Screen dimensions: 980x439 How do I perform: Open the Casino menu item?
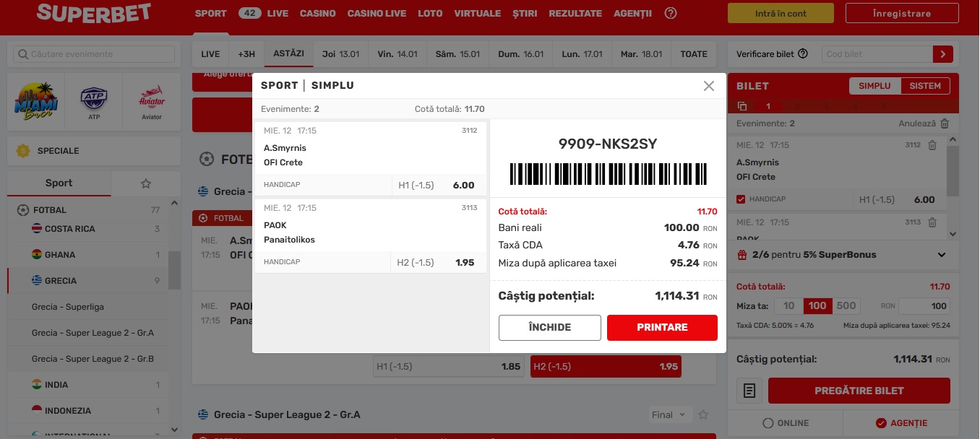(x=318, y=13)
